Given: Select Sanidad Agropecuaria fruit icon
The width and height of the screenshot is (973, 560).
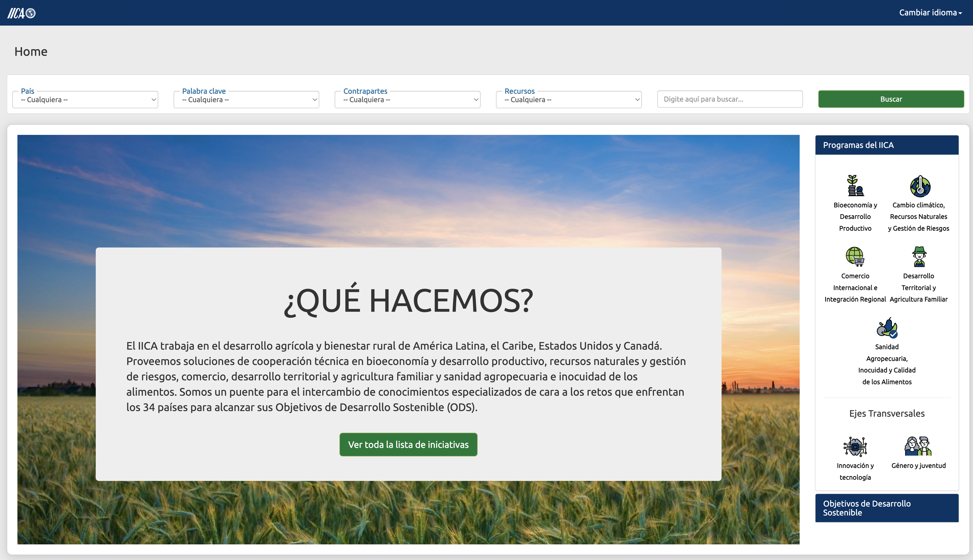Looking at the screenshot, I should pos(886,328).
